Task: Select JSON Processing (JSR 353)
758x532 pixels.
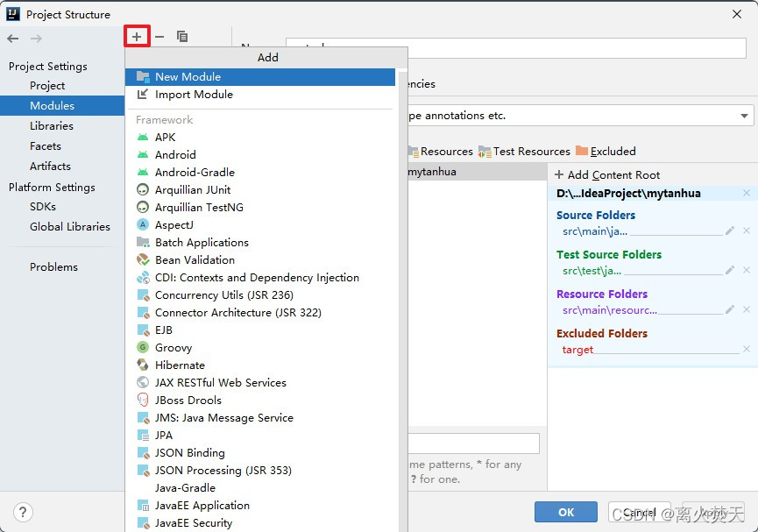Action: coord(260,471)
